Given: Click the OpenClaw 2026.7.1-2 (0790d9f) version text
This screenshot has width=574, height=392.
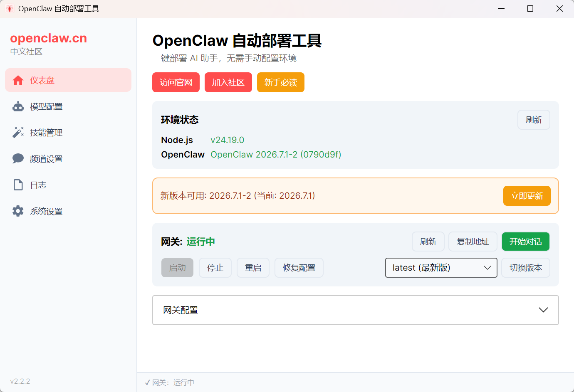Looking at the screenshot, I should click(276, 155).
